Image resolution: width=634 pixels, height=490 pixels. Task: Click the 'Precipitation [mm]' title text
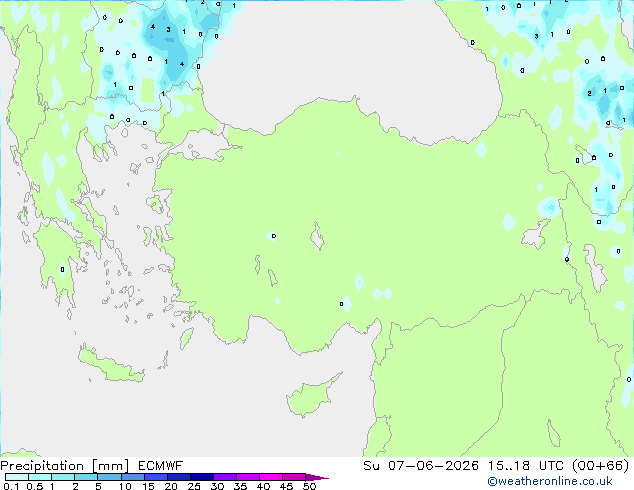65,466
